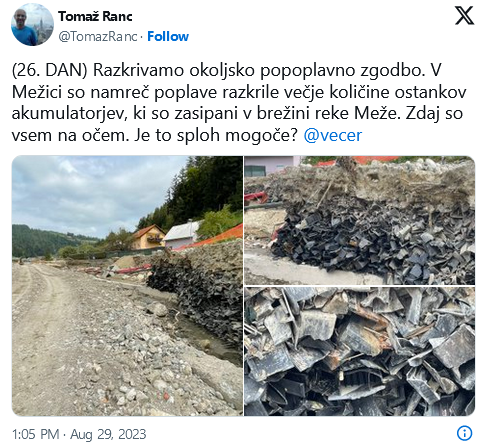Click the Twitter info circle icon
The width and height of the screenshot is (484, 448).
tap(464, 433)
